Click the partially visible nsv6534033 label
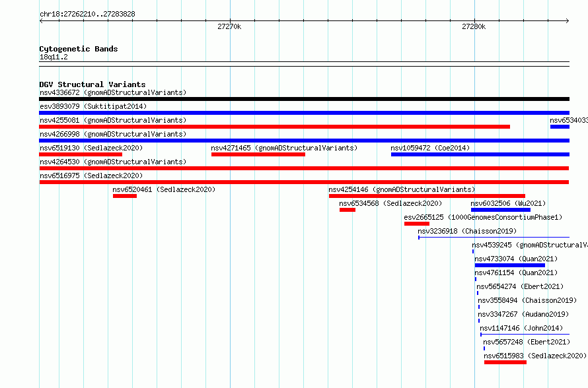 568,120
